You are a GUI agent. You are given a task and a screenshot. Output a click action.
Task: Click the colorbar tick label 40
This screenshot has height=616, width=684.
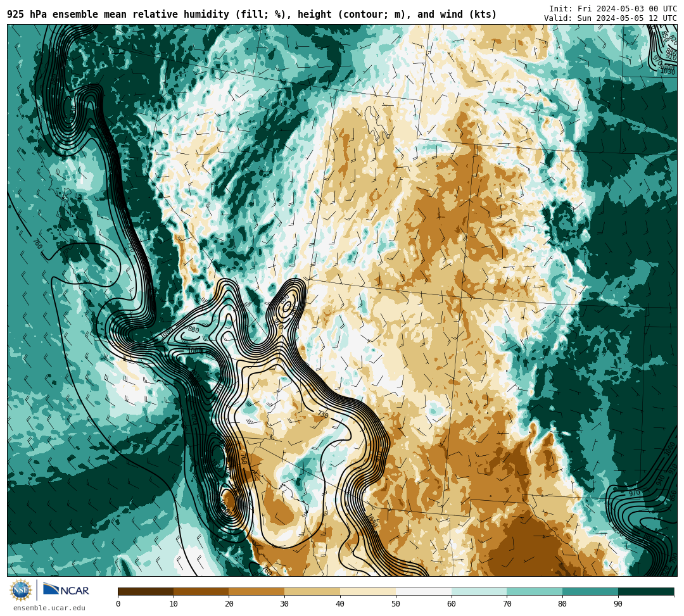340,604
